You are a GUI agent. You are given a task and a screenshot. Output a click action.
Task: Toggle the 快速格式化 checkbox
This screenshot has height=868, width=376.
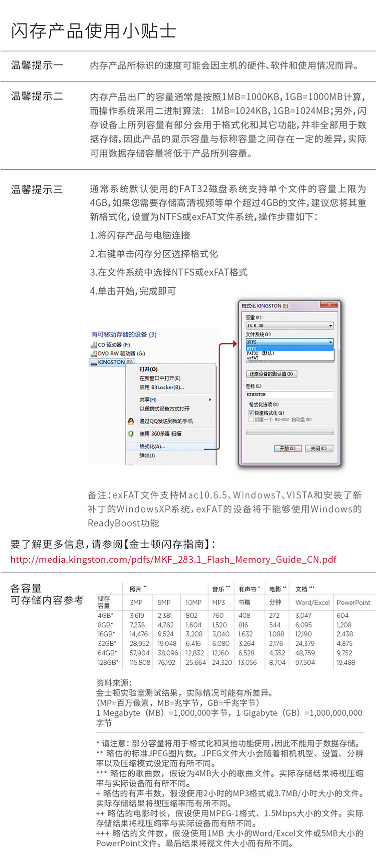click(251, 413)
